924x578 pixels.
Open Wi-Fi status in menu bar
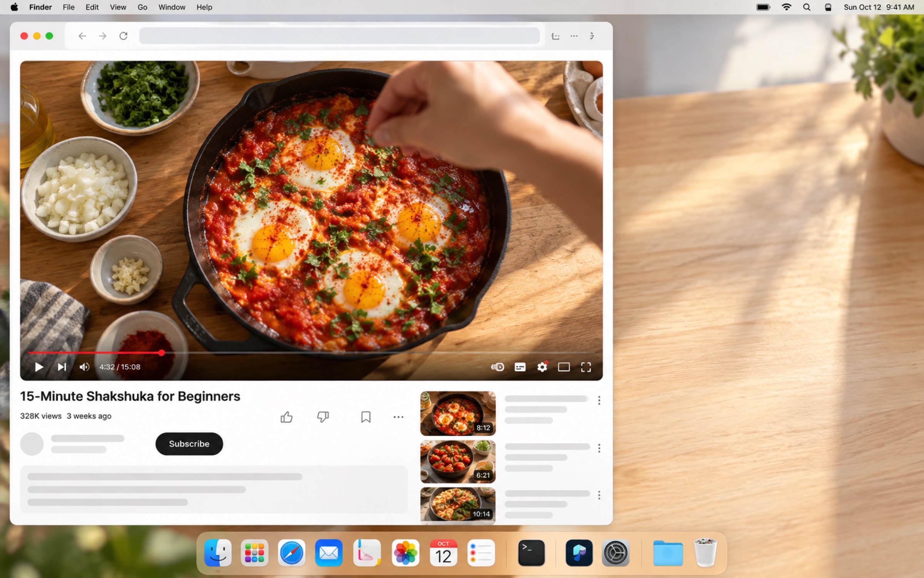pyautogui.click(x=786, y=7)
